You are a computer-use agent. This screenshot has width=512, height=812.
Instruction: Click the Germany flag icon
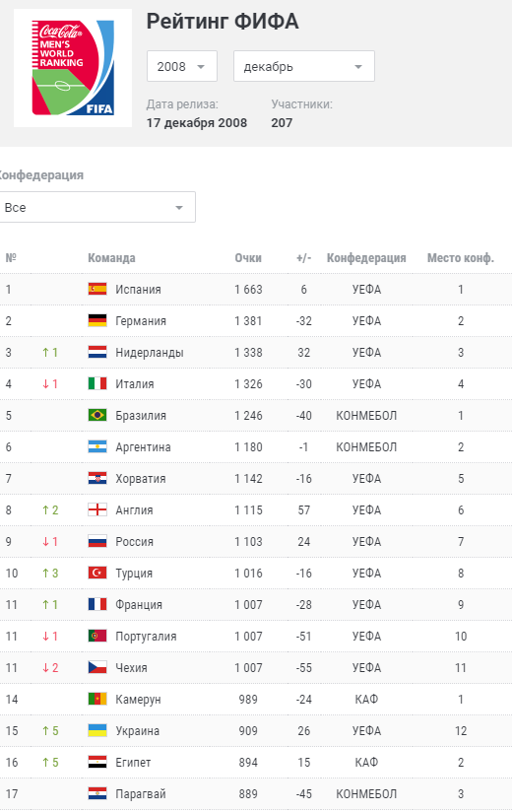(x=97, y=320)
